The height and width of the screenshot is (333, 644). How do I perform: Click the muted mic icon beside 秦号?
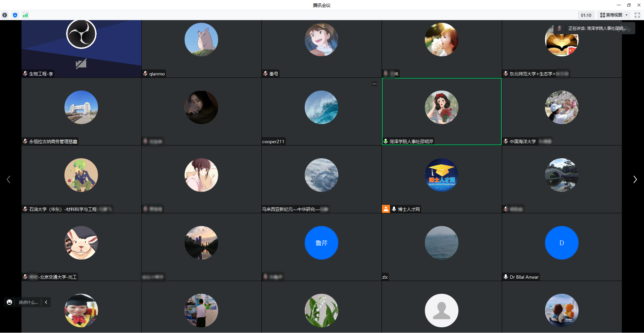(265, 73)
